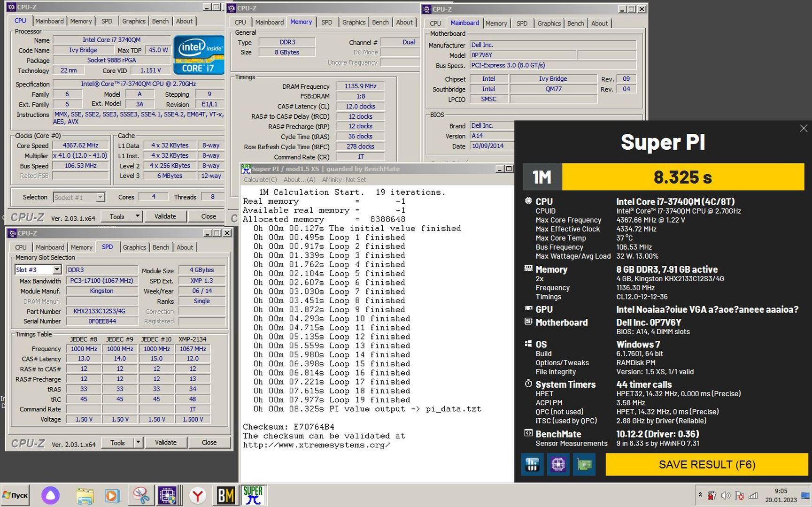The image size is (812, 507).
Task: Open the Calculate(C) menu in Super PI
Action: pos(260,180)
